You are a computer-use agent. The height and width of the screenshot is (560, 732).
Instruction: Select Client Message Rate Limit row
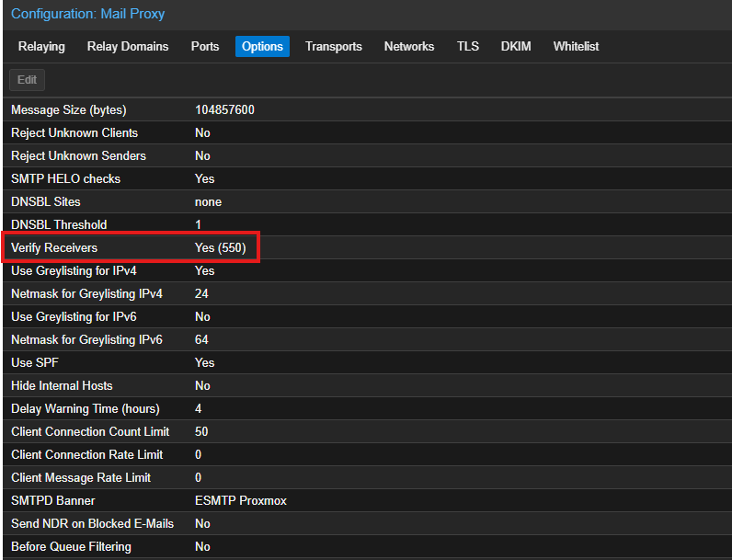(x=368, y=477)
